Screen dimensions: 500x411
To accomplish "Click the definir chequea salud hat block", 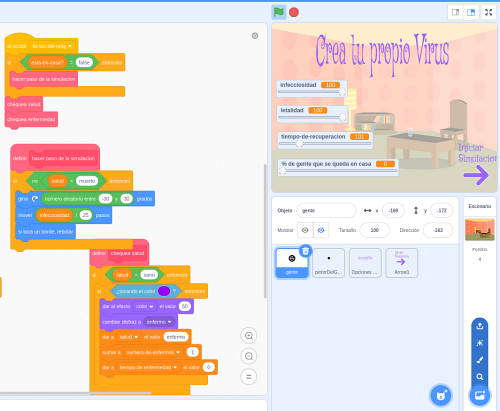I will click(x=120, y=253).
